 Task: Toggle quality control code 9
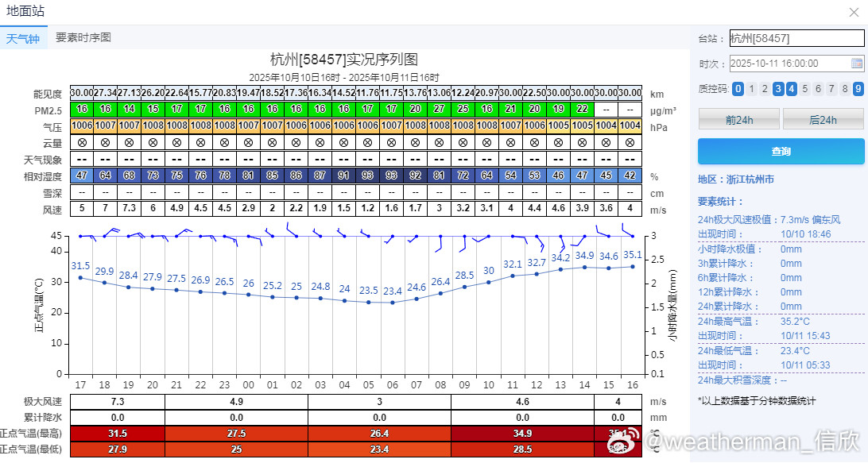point(858,88)
